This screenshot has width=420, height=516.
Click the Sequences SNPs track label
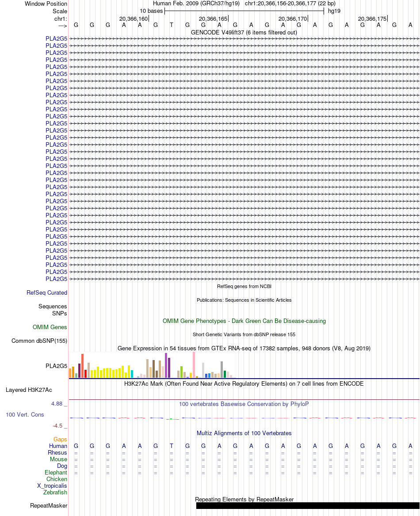[53, 310]
